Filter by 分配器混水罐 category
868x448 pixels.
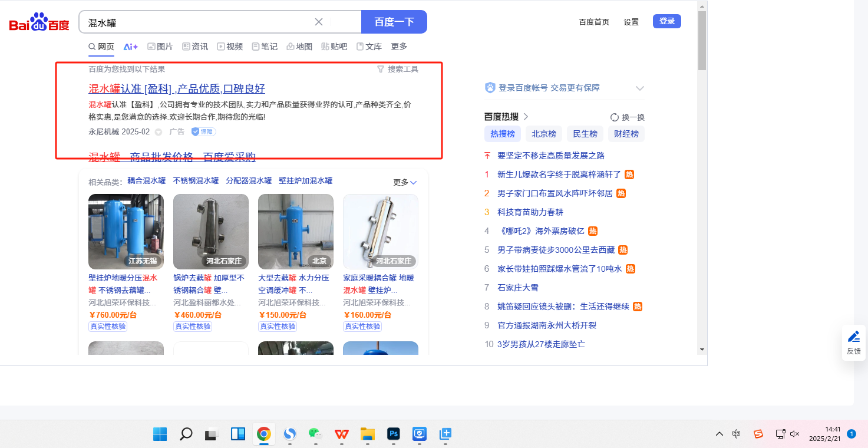pyautogui.click(x=249, y=181)
